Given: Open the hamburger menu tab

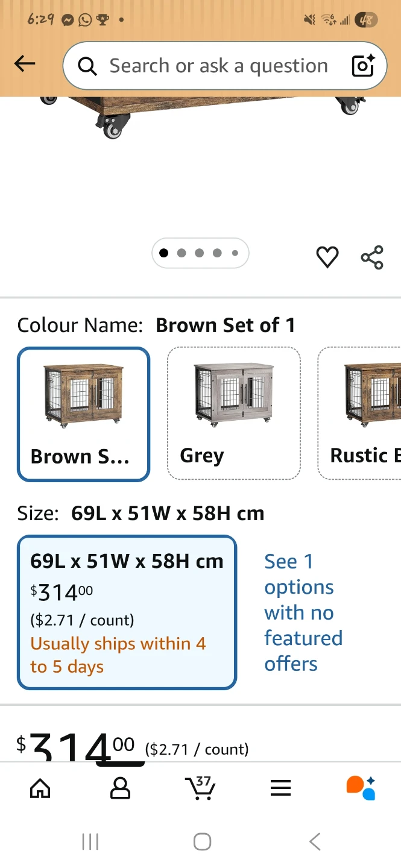Looking at the screenshot, I should [280, 788].
